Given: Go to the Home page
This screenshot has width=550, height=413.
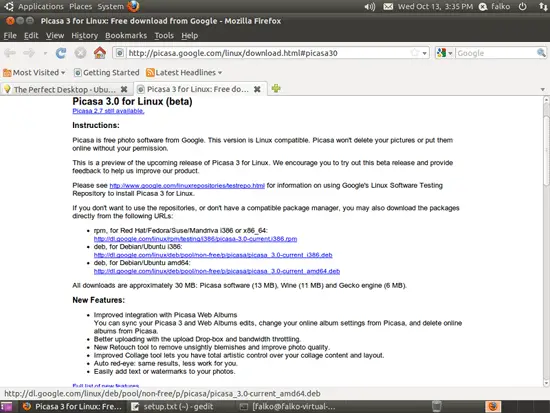Looking at the screenshot, I should pyautogui.click(x=100, y=53).
